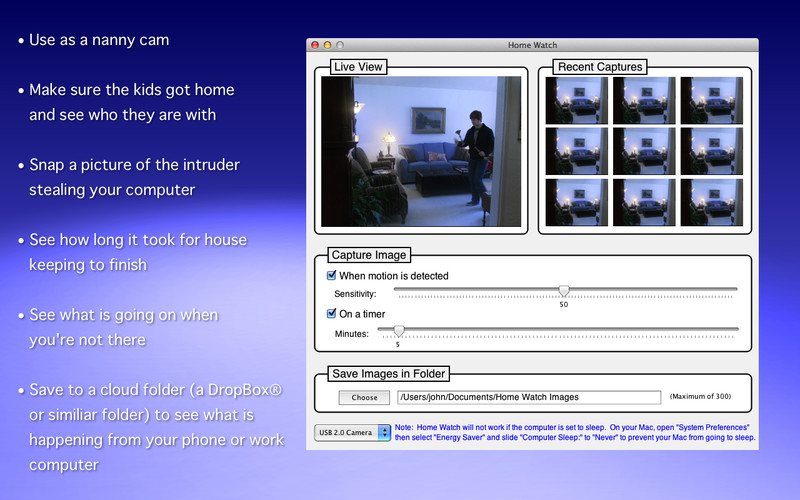
Task: Enable the 'When motion is detected' checkbox
Action: point(333,276)
